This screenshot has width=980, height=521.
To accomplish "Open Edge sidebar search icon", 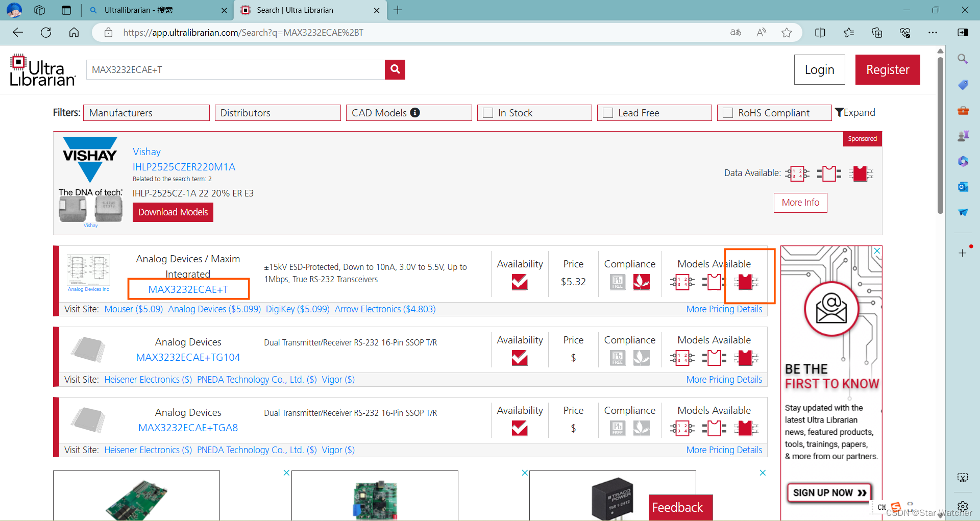I will pyautogui.click(x=963, y=59).
